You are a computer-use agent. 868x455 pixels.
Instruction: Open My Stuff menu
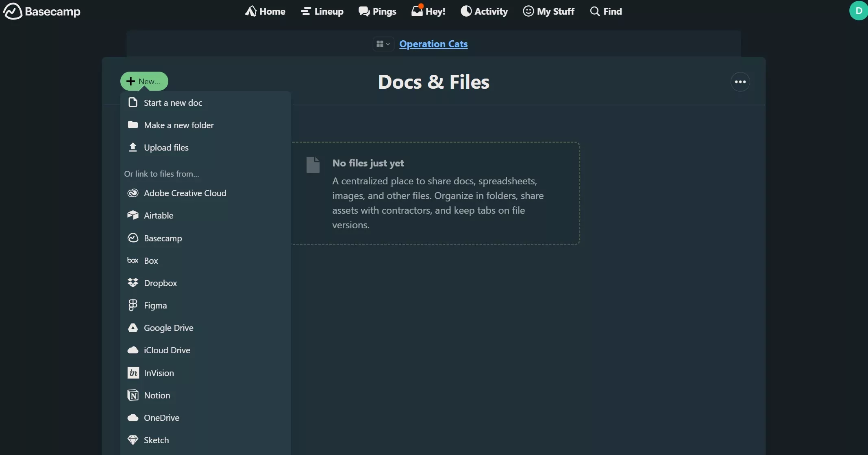coord(548,11)
